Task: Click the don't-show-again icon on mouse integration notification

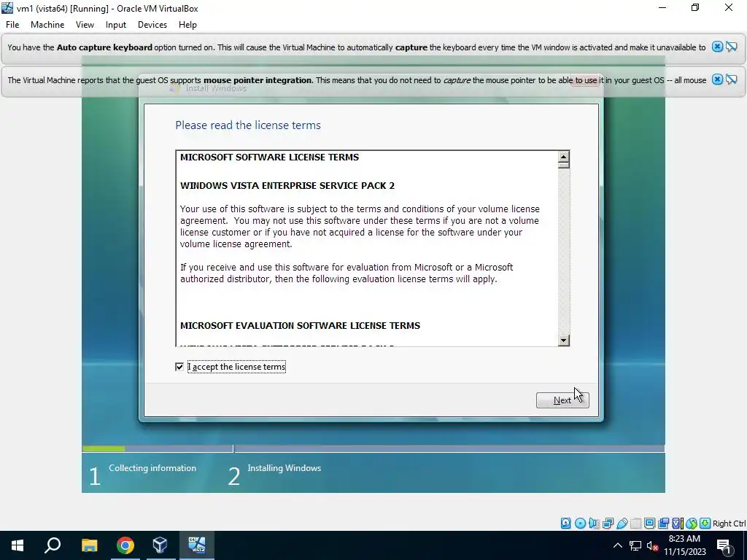Action: coord(731,79)
